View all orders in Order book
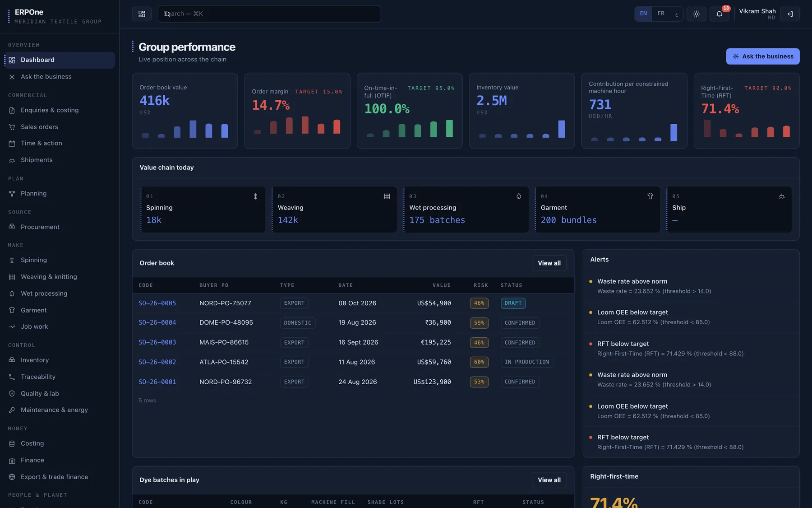 tap(549, 263)
